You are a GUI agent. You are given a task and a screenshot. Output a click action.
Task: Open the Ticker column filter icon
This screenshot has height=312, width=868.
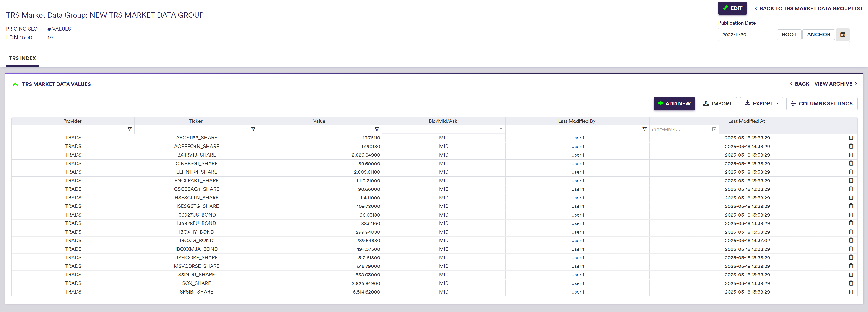pos(253,129)
